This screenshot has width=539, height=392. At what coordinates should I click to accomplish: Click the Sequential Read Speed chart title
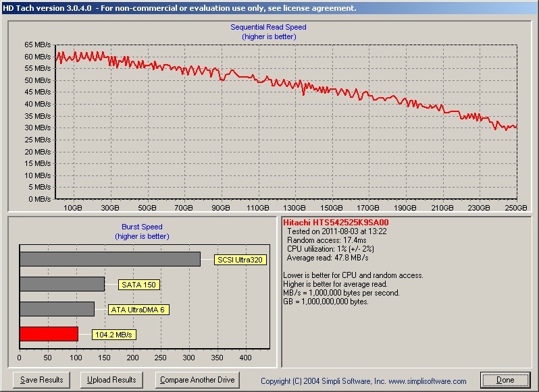tap(269, 28)
